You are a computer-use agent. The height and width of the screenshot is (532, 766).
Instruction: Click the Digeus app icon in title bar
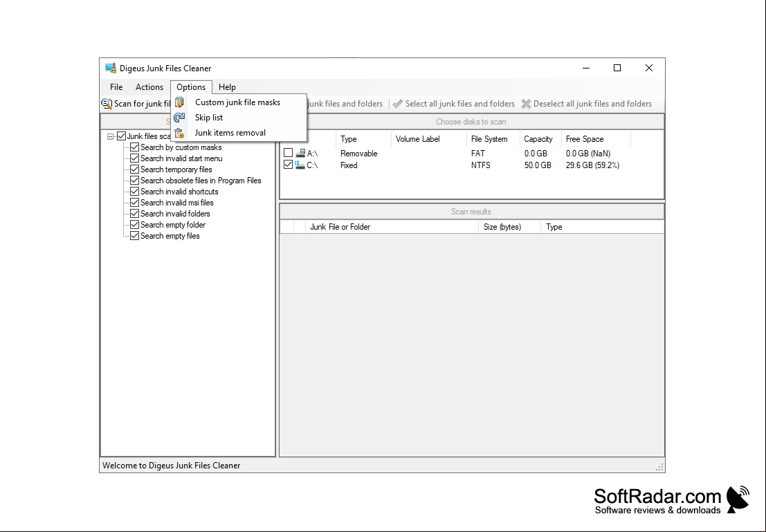coord(111,68)
